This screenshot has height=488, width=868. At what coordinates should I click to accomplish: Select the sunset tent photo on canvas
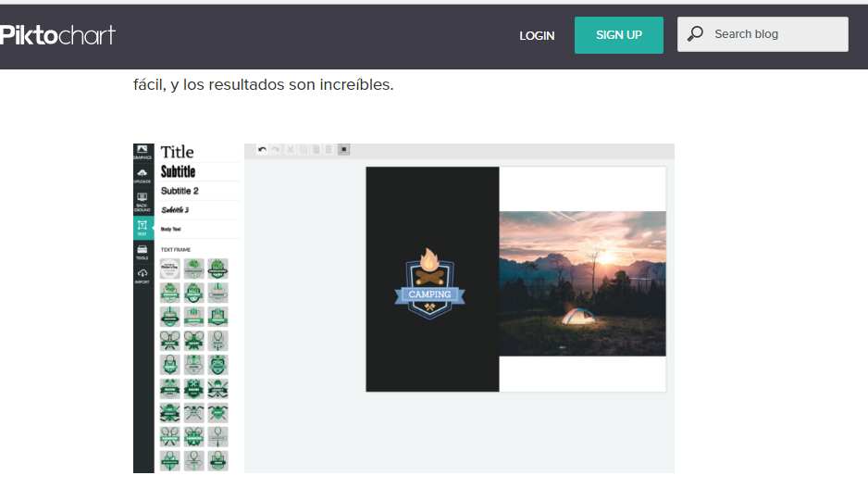click(582, 283)
